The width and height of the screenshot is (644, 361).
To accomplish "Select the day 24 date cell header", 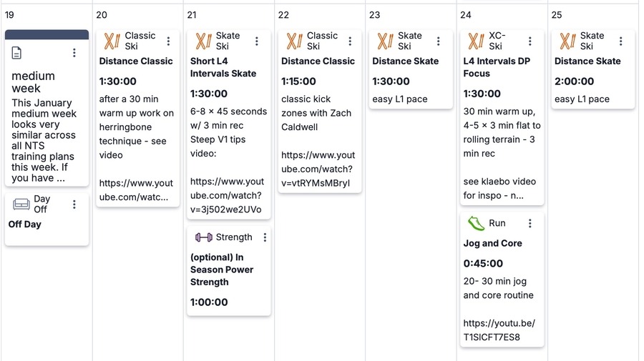I will 467,15.
